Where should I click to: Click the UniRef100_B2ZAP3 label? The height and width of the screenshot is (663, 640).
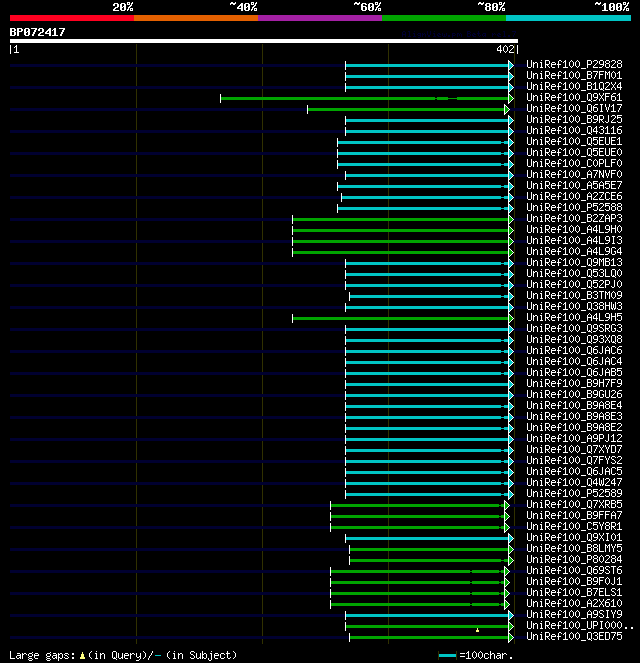pos(574,218)
